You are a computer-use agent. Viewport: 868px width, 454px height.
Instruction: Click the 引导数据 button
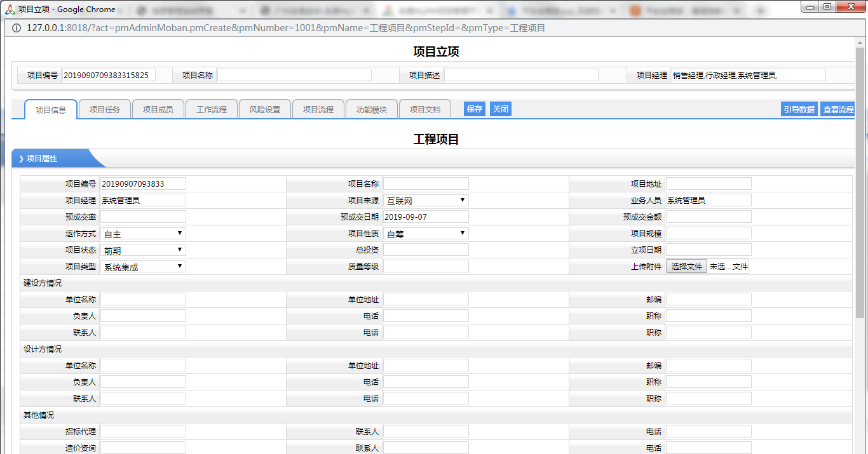coord(799,109)
